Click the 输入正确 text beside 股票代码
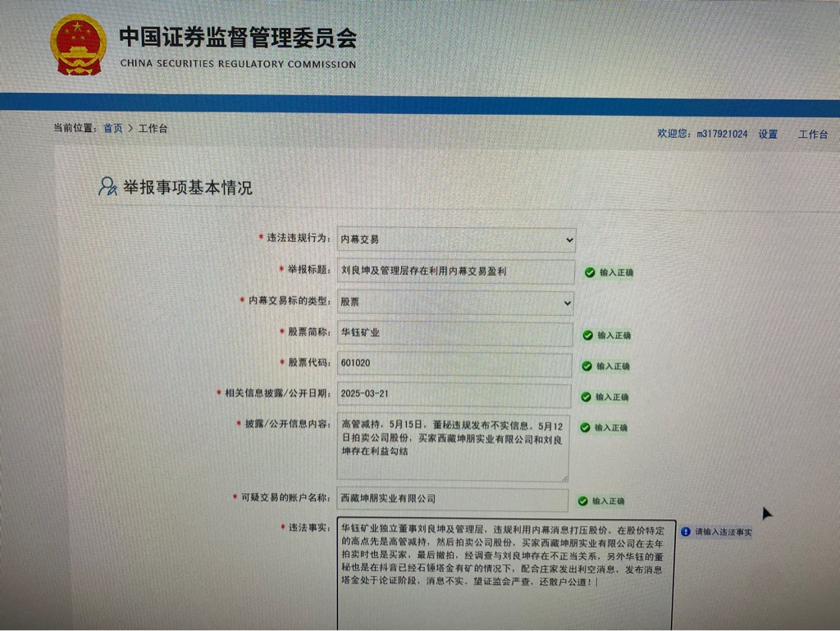This screenshot has width=840, height=631. (x=613, y=367)
